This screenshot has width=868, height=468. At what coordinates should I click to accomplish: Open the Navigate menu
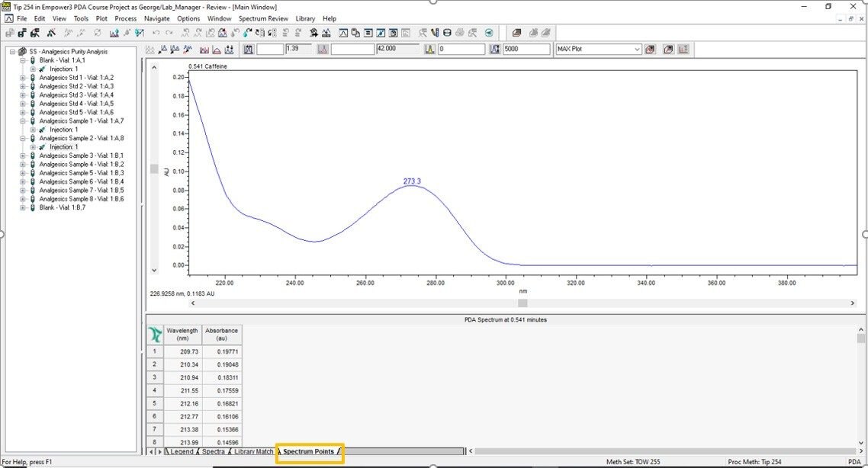coord(156,18)
